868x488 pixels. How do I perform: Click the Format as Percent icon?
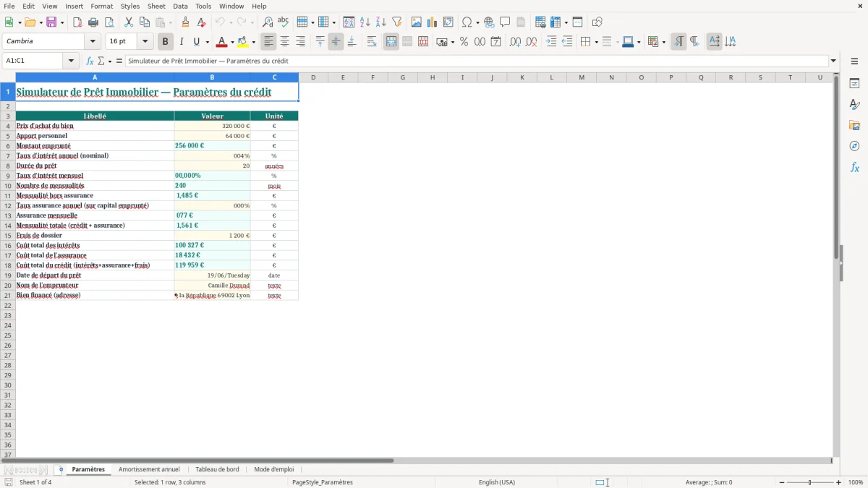click(x=464, y=42)
